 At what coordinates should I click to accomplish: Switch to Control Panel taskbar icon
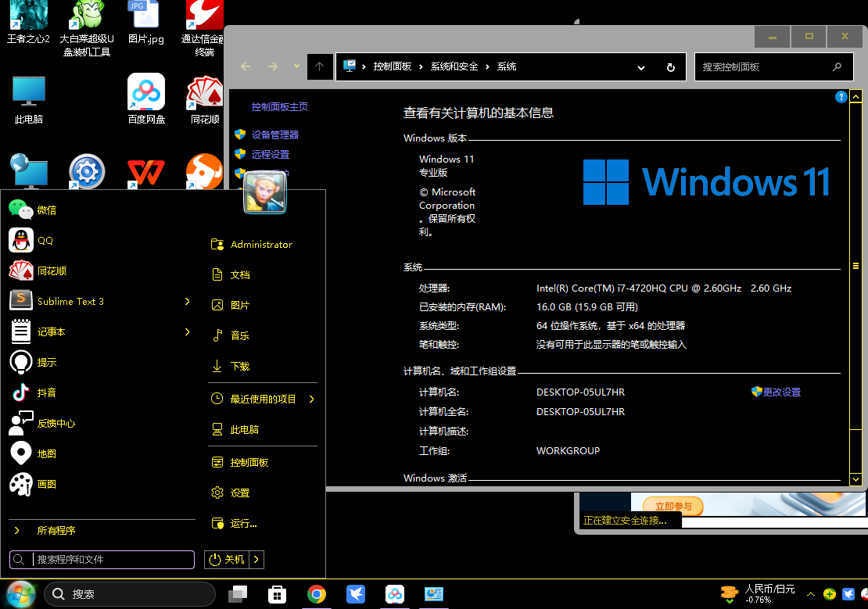click(434, 595)
